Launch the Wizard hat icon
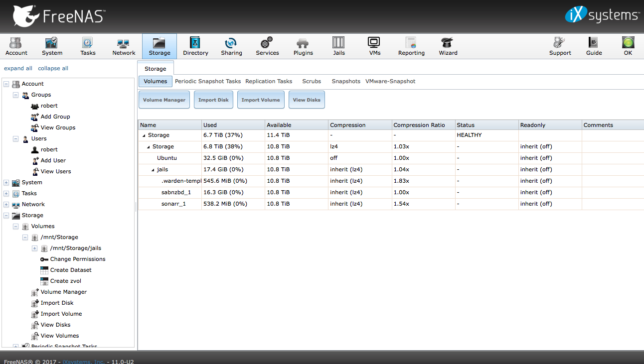This screenshot has height=364, width=644. click(447, 43)
